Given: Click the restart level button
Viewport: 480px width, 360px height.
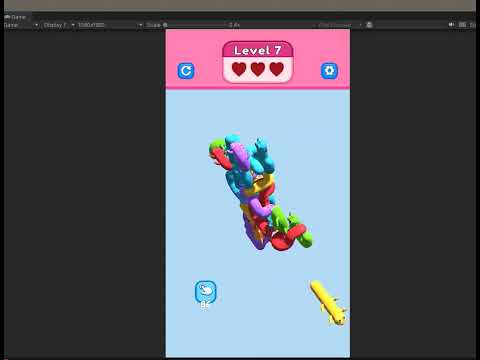Looking at the screenshot, I should (186, 71).
